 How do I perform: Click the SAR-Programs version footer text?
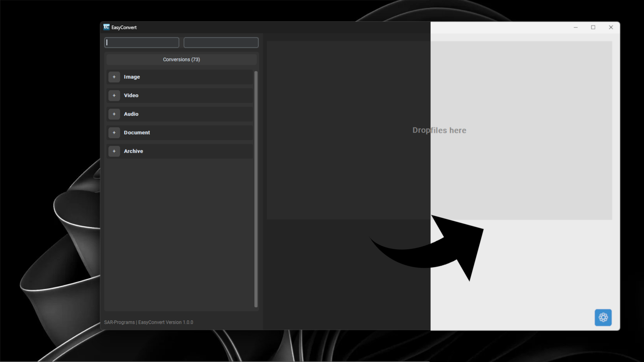click(149, 322)
